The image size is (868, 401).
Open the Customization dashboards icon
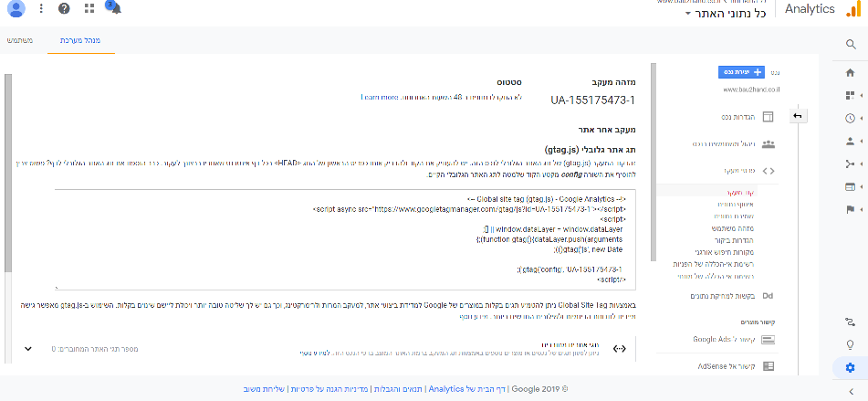(851, 95)
